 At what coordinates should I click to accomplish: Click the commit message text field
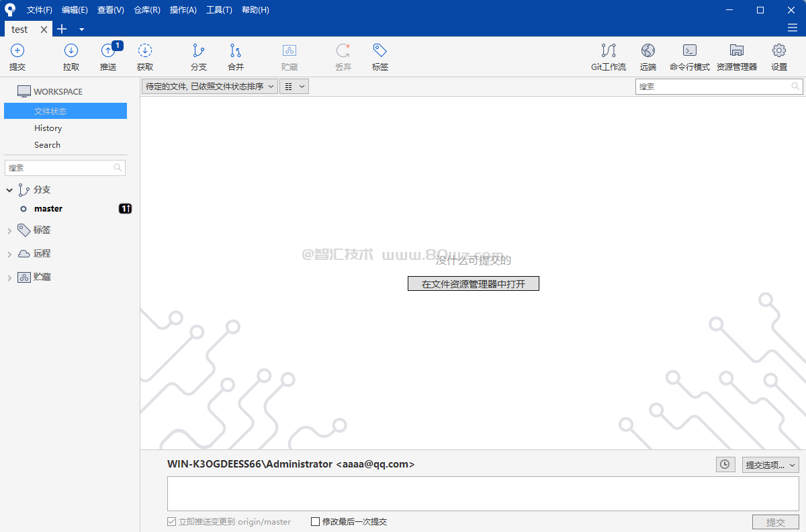pyautogui.click(x=483, y=494)
